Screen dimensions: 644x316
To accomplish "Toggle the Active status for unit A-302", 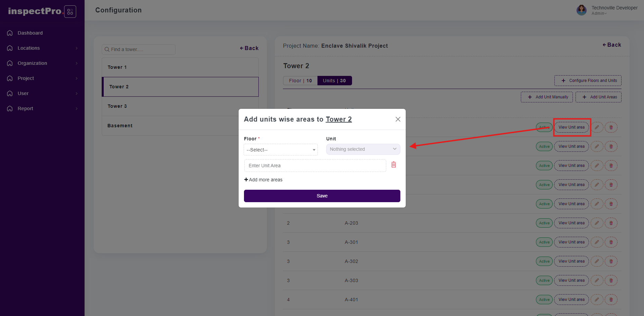I will coord(544,261).
